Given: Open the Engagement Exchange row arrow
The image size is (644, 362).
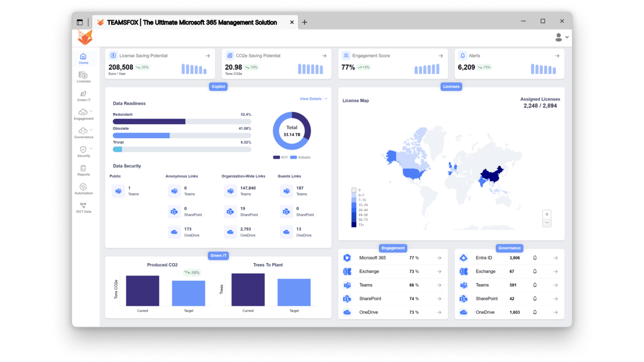Looking at the screenshot, I should [x=439, y=271].
